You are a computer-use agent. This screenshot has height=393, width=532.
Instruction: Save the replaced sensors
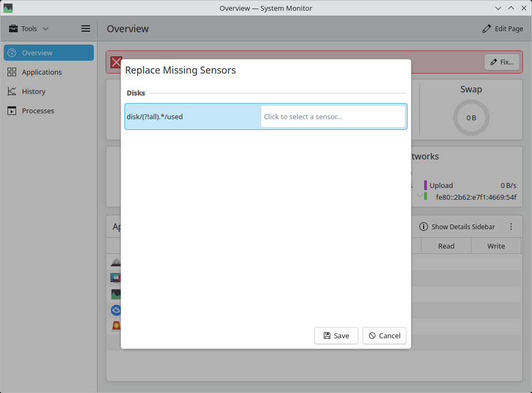[336, 336]
